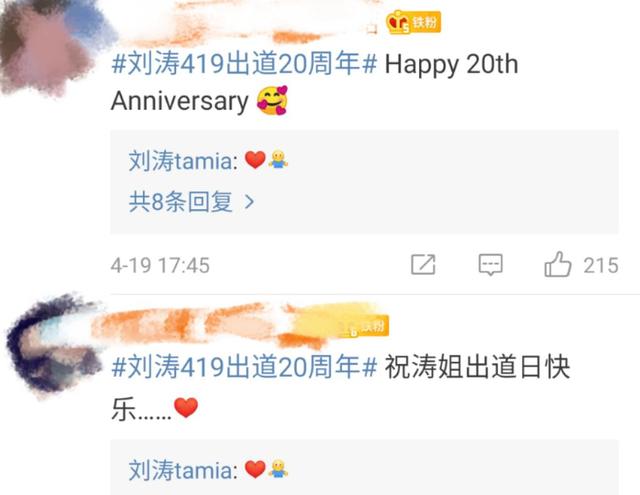Image resolution: width=640 pixels, height=495 pixels.
Task: Like the first comment with thumbs-up icon
Action: click(558, 264)
